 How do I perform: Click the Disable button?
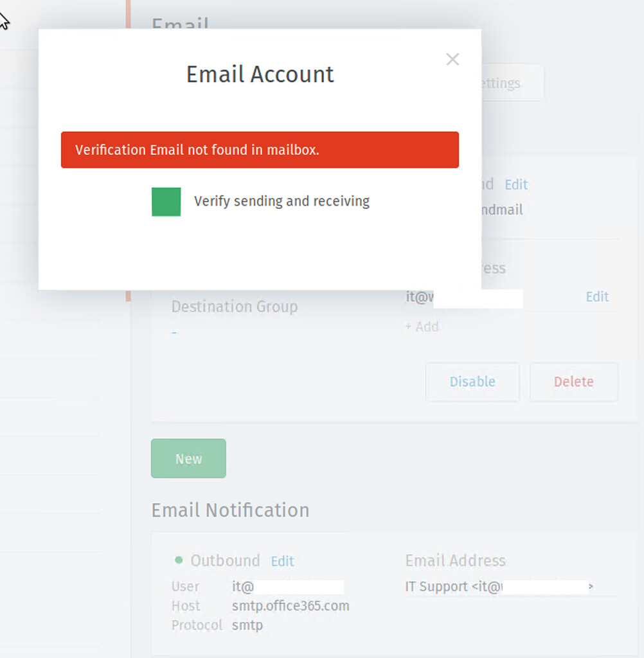pyautogui.click(x=472, y=382)
